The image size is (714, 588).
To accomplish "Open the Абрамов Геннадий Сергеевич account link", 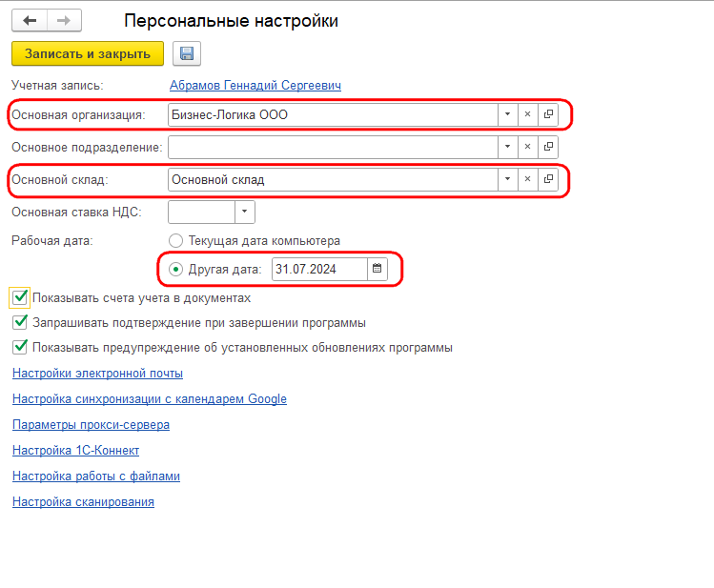I will (x=255, y=85).
